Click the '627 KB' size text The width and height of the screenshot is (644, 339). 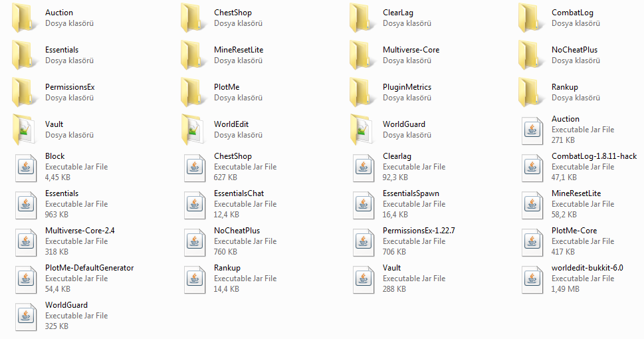pos(225,177)
